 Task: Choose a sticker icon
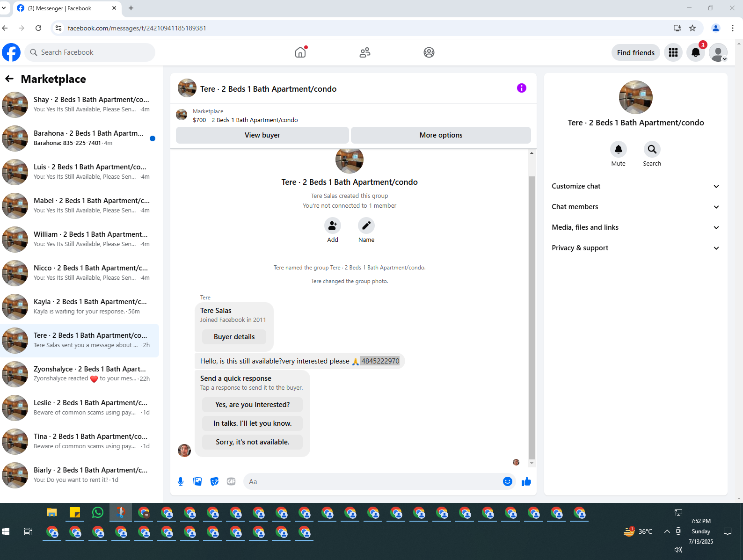[214, 481]
